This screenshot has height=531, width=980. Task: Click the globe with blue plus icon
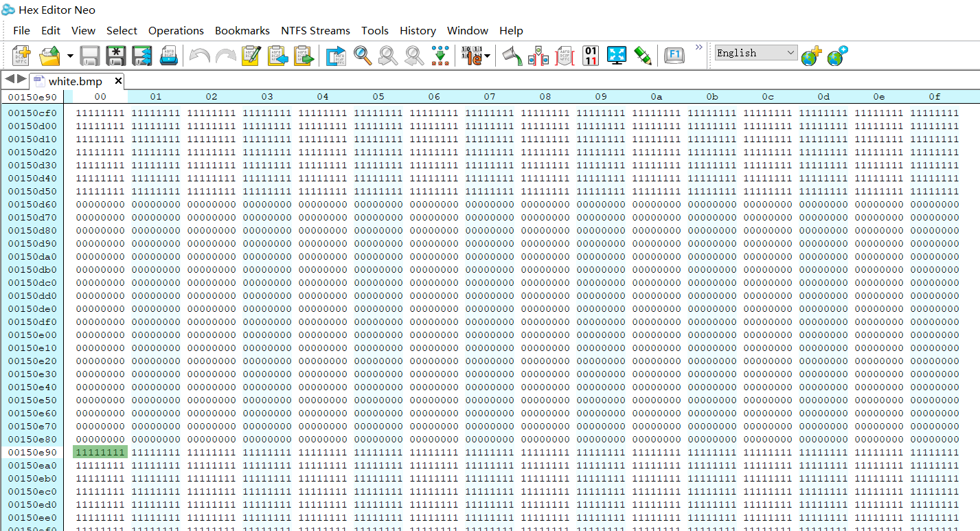pos(837,56)
